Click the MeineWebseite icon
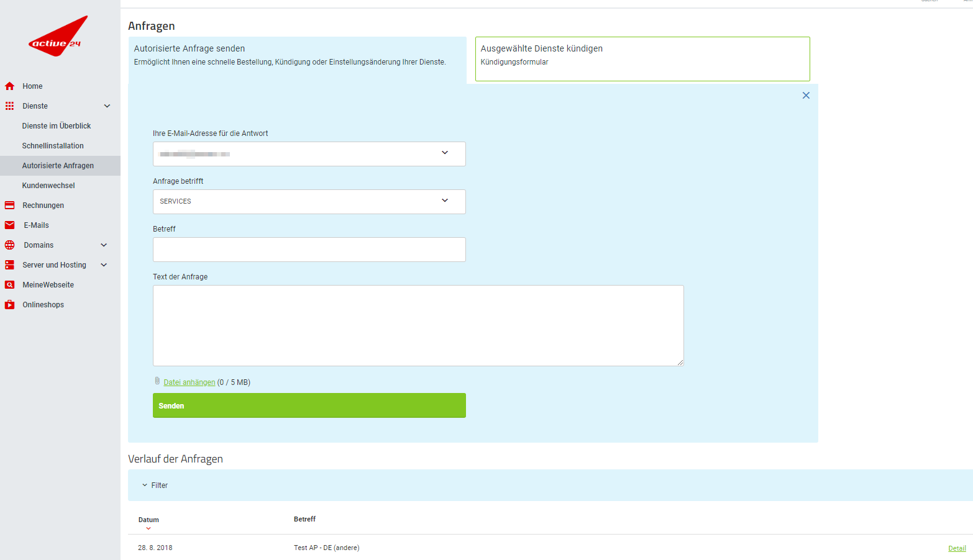The height and width of the screenshot is (560, 973). click(x=9, y=285)
